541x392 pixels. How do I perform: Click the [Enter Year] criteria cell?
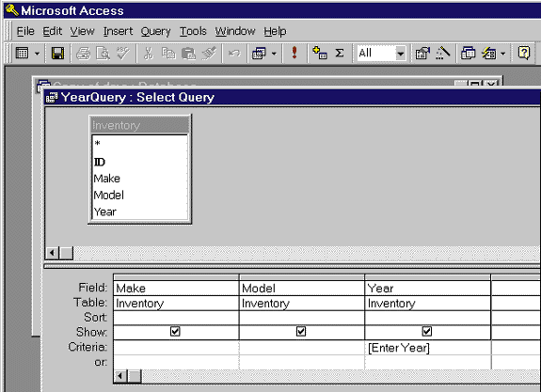click(428, 348)
